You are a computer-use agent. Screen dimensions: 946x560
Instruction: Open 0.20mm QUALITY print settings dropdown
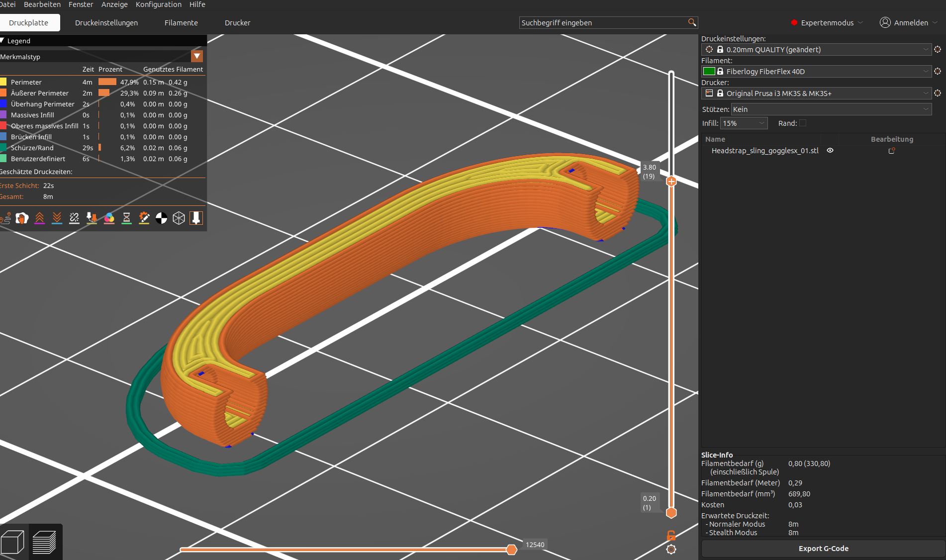[816, 49]
